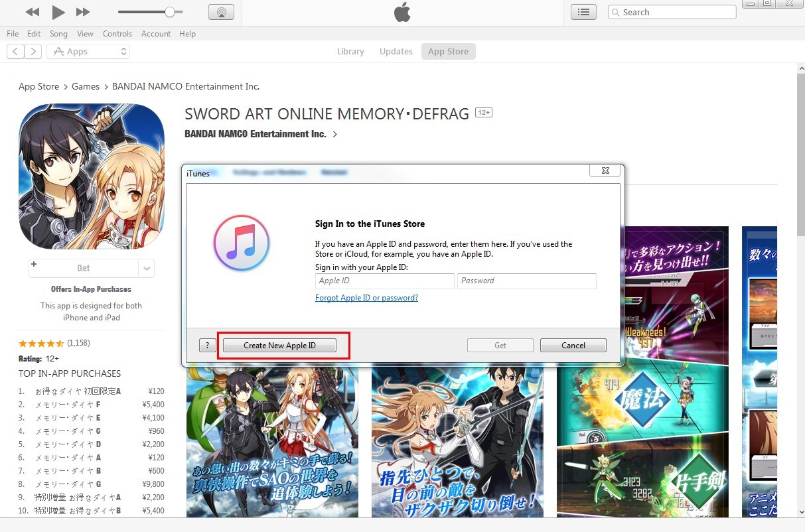The height and width of the screenshot is (532, 805).
Task: Open the Account menu
Action: 156,34
